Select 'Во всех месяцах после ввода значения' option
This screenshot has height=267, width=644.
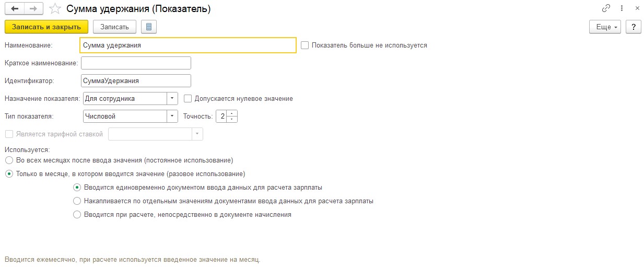coord(9,160)
